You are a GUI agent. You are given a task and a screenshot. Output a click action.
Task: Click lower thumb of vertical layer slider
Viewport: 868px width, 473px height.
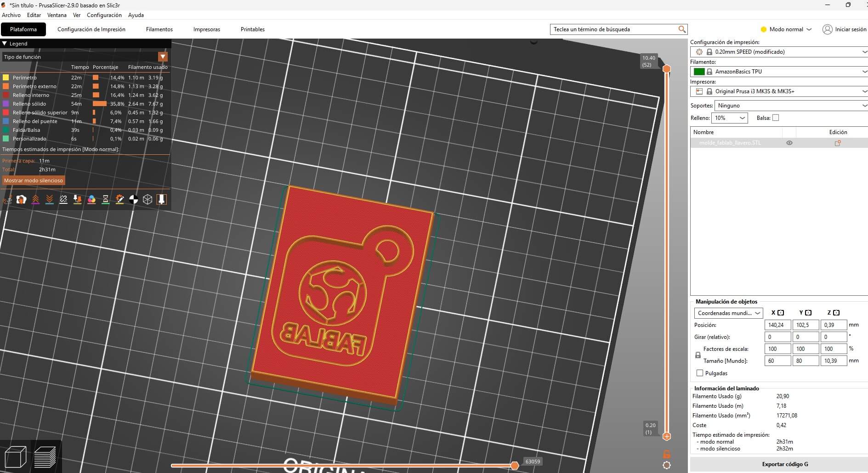(x=667, y=436)
